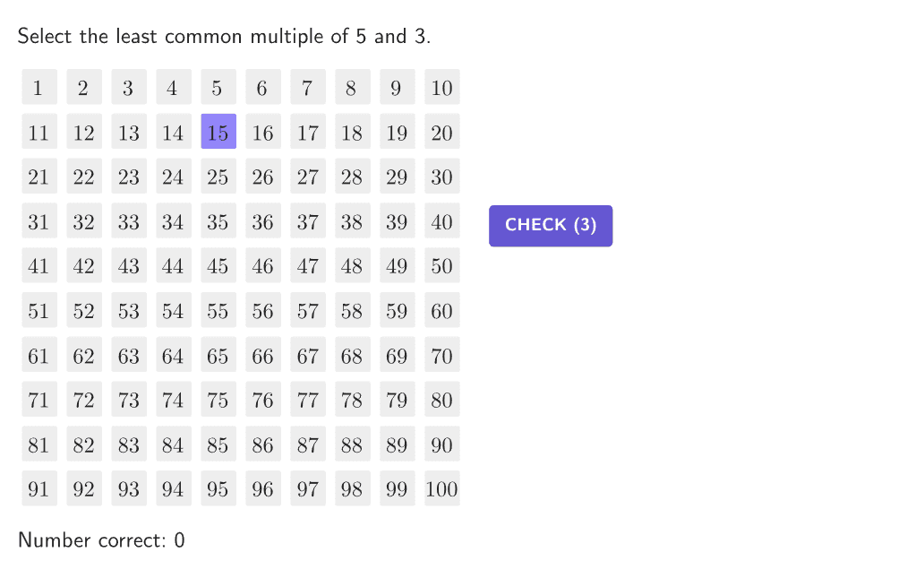
Task: Select number 53 in the grid
Action: 129,311
